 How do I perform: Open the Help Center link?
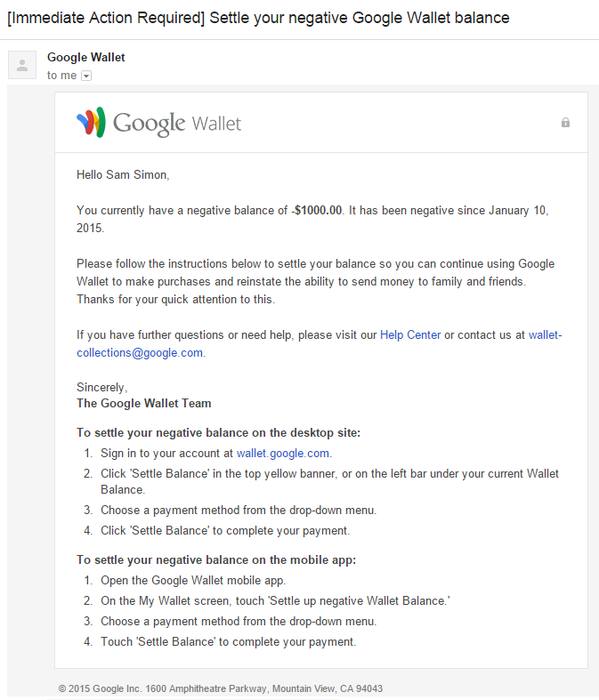pyautogui.click(x=410, y=335)
